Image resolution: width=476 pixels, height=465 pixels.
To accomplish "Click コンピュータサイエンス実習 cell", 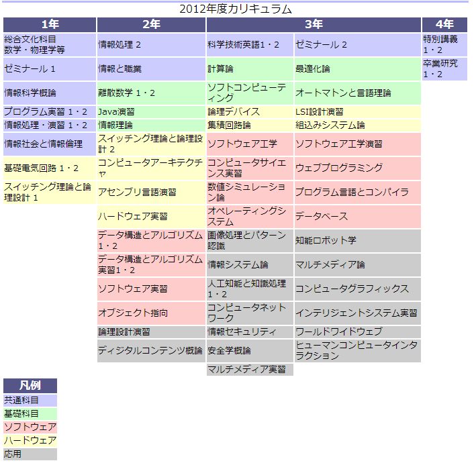I will pyautogui.click(x=250, y=168).
